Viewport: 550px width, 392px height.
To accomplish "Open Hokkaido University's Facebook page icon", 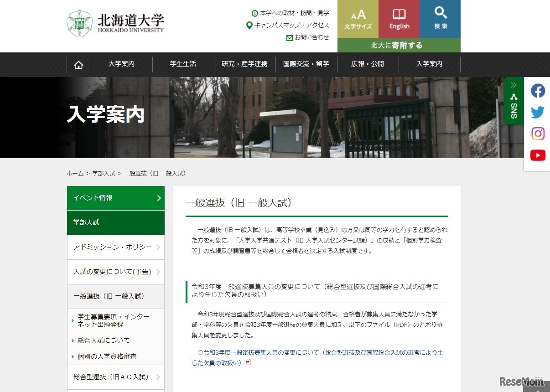I will [538, 91].
